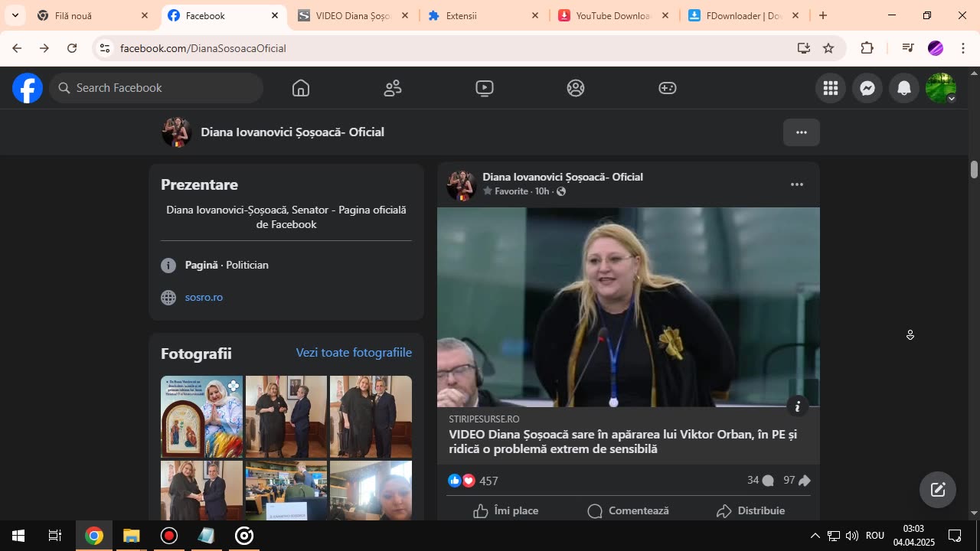Click the post author name Diana Iovanovici Șoșoacă- Oficial
Viewport: 980px width, 551px height.
point(563,177)
